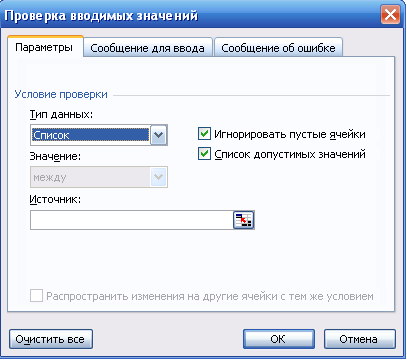Uncheck Список допустимых значений option
407x360 pixels.
click(x=204, y=154)
